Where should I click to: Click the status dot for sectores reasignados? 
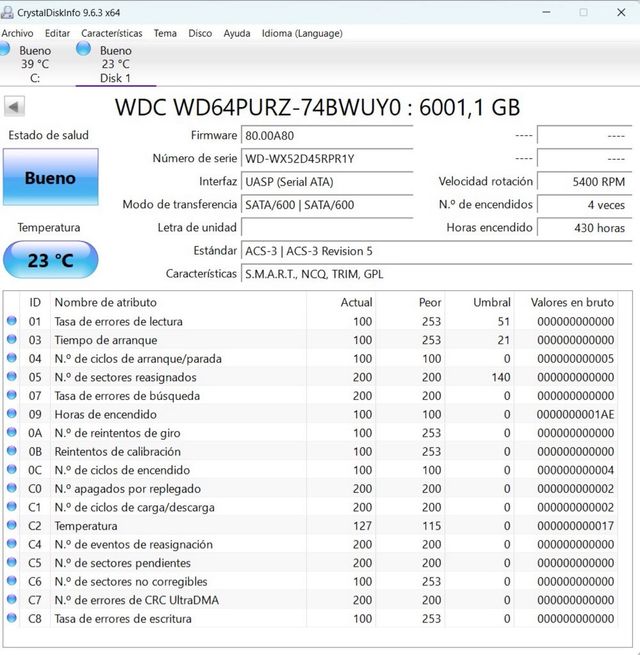(x=12, y=376)
